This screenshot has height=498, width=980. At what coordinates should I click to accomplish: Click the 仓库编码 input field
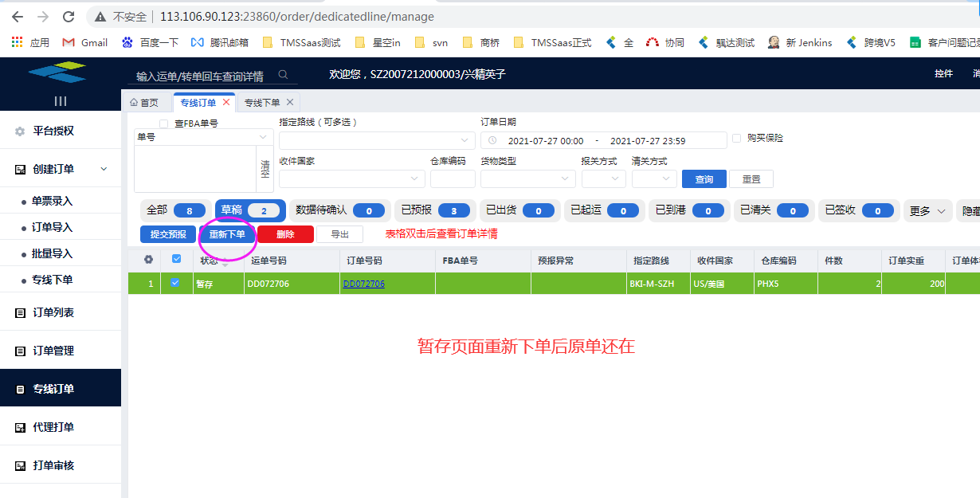(x=453, y=178)
